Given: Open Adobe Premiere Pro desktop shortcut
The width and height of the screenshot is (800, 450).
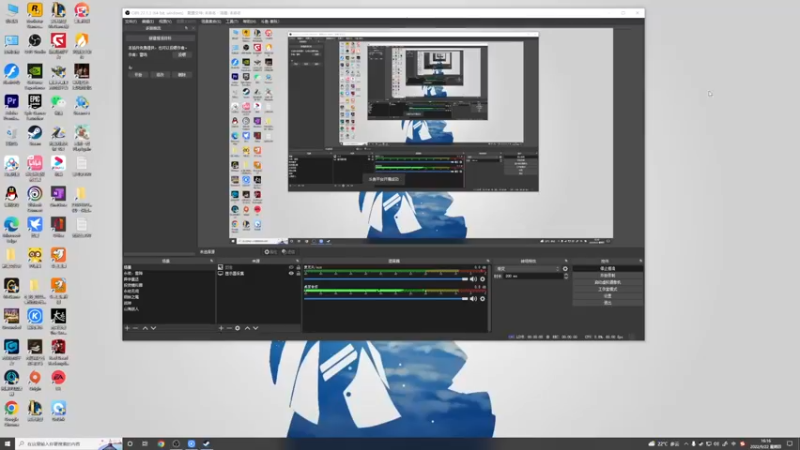Looking at the screenshot, I should (11, 105).
